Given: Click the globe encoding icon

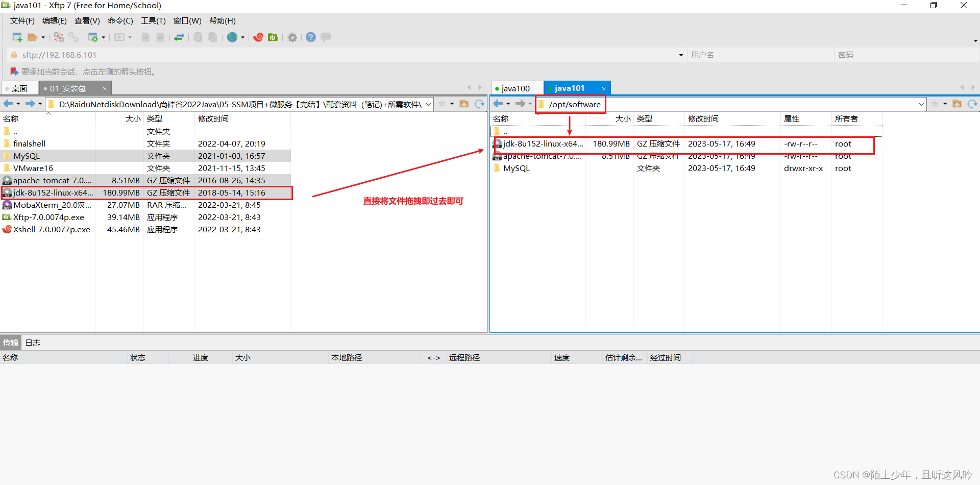Looking at the screenshot, I should 232,37.
